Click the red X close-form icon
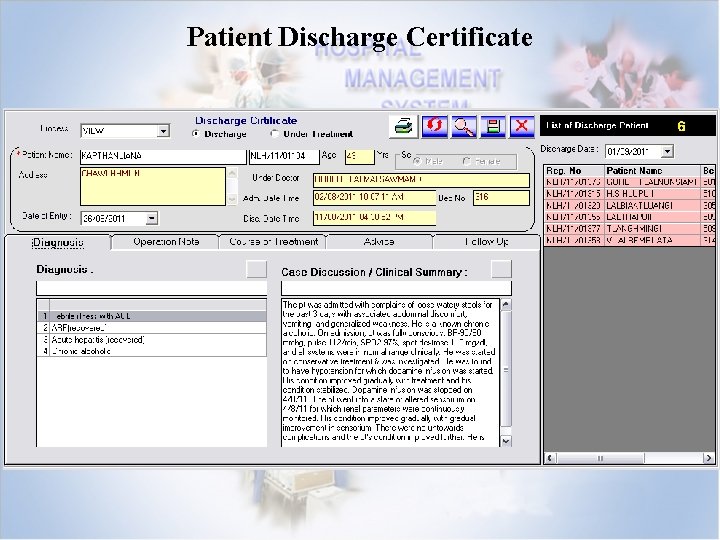Image resolution: width=720 pixels, height=540 pixels. 521,126
